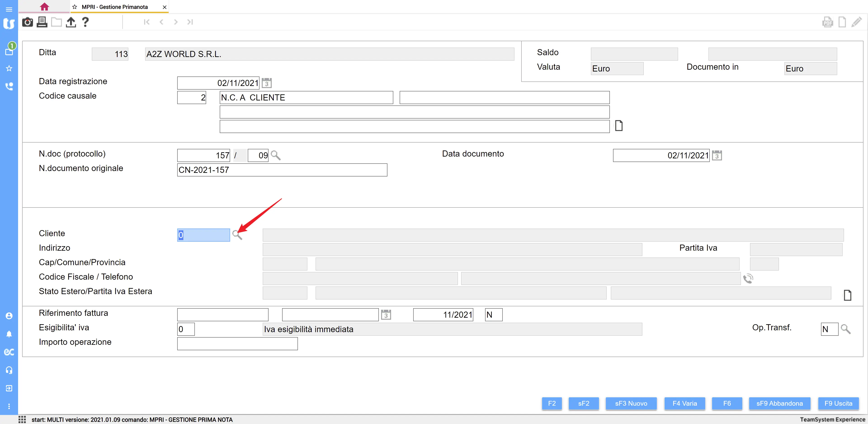This screenshot has width=868, height=424.
Task: Open the Data documento calendar picker
Action: coord(717,155)
